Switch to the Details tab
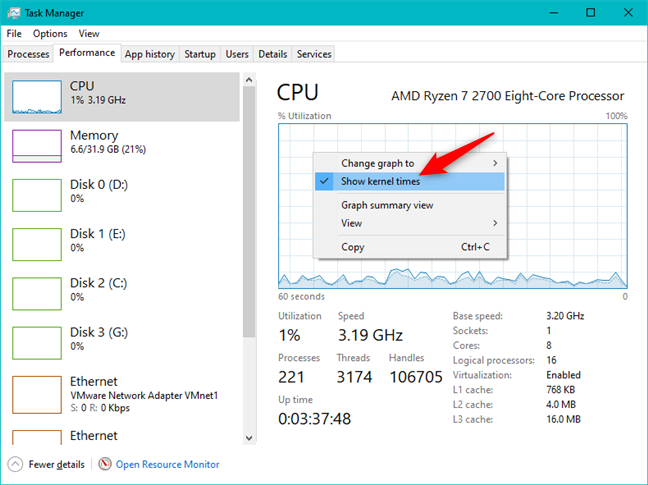 tap(273, 54)
